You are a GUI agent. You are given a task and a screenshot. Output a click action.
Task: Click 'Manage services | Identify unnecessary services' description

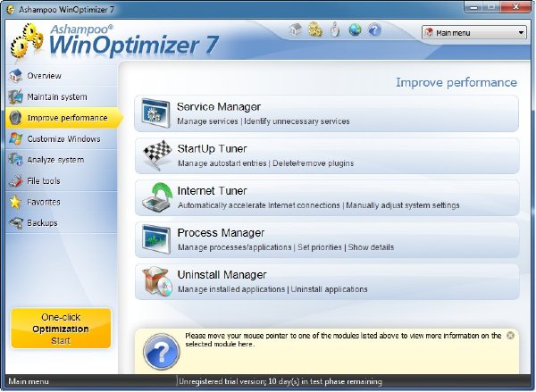pos(264,121)
